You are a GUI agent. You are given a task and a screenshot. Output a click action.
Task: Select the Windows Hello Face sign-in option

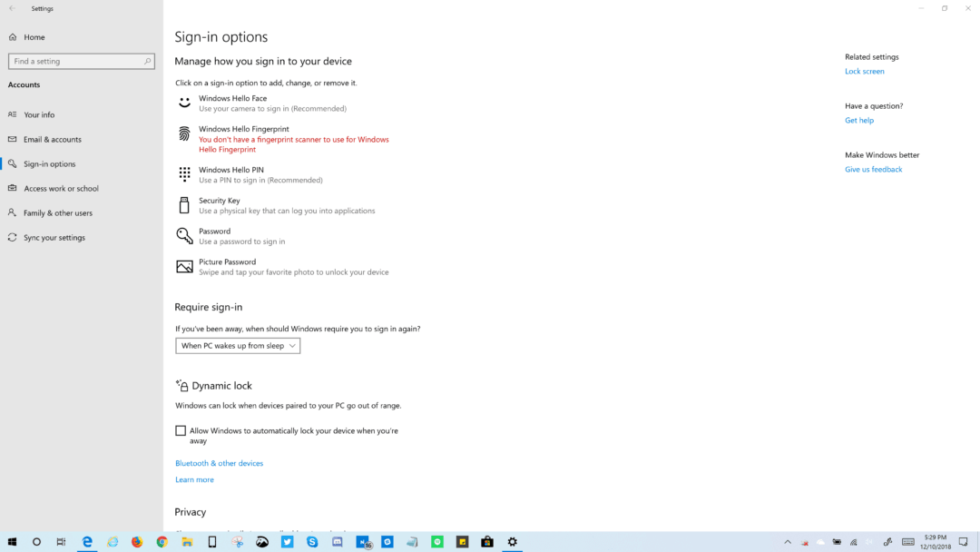point(232,103)
